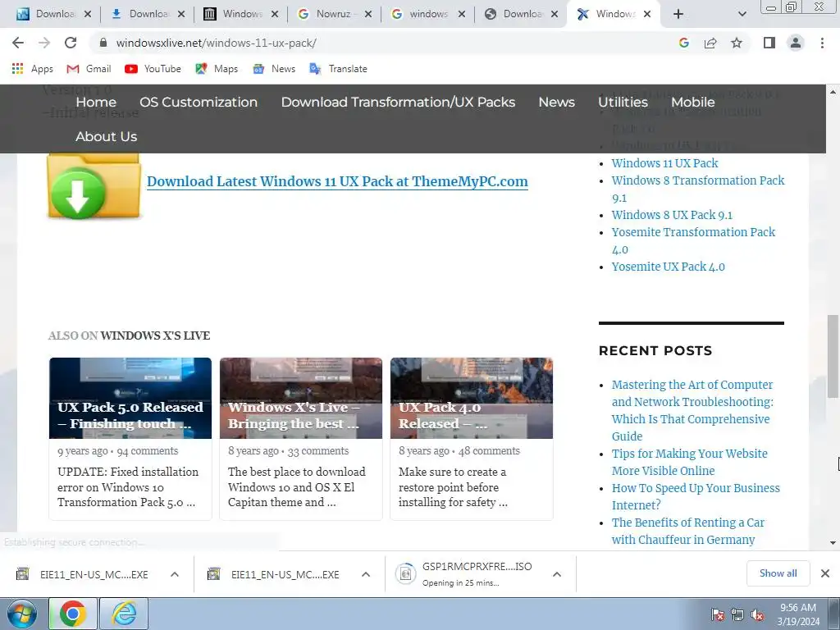Close the Nowruz tab
The height and width of the screenshot is (630, 840).
click(x=368, y=15)
